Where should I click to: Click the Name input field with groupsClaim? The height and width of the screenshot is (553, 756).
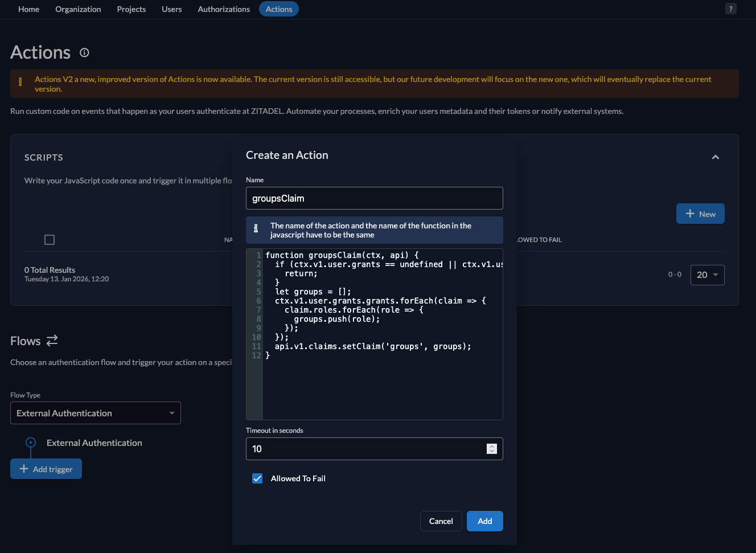coord(374,198)
